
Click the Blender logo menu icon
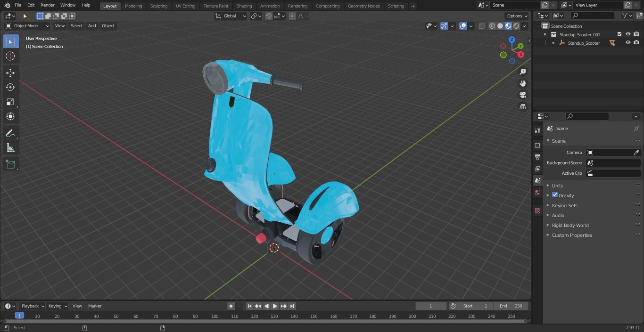[x=7, y=5]
